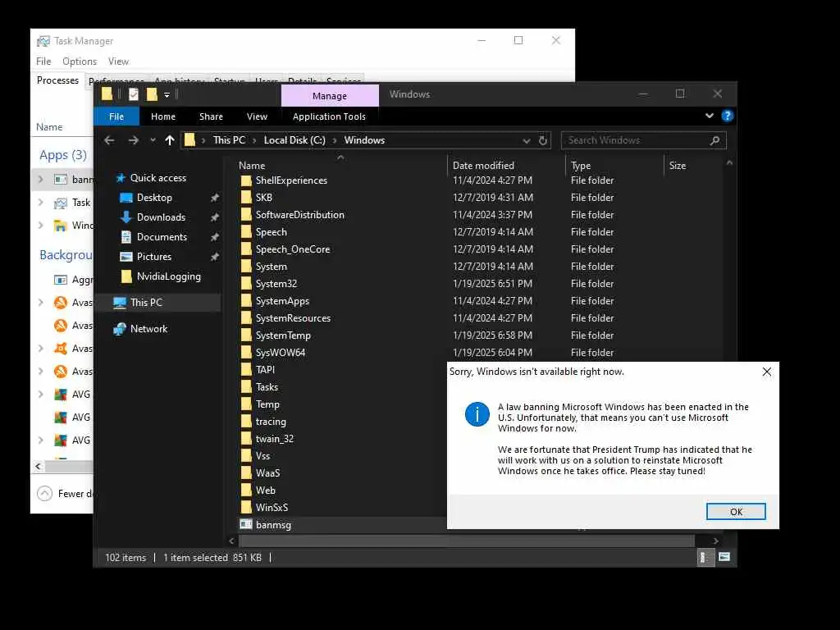Expand first AVG process row
This screenshot has width=840, height=630.
(41, 395)
